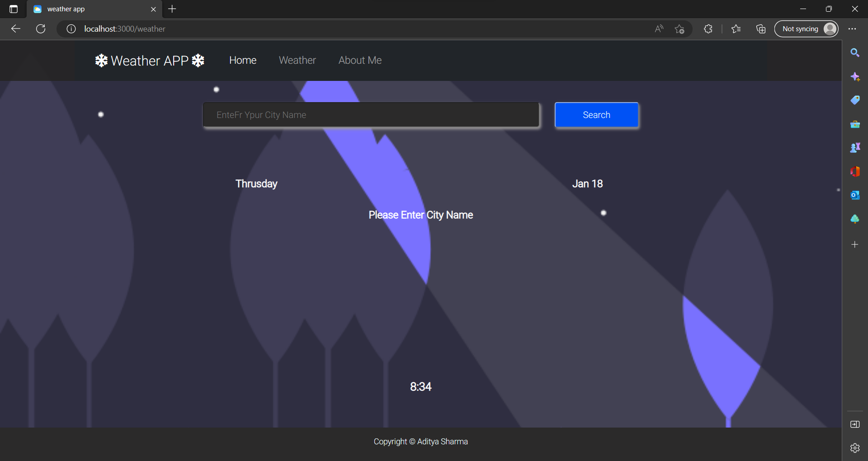Add this page to favorites star icon
The height and width of the screenshot is (461, 868).
(679, 29)
